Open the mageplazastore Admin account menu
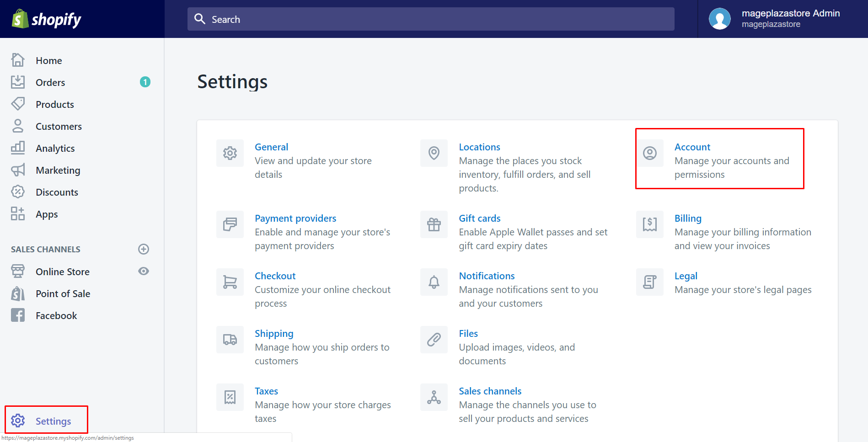868x442 pixels. click(782, 19)
